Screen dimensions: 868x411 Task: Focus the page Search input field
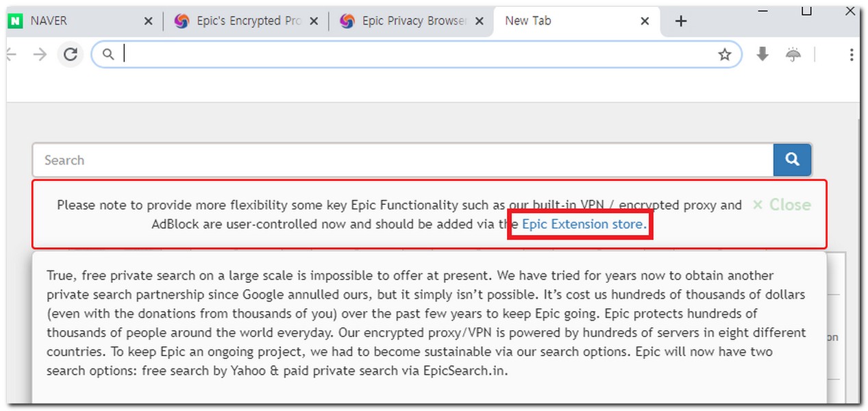coord(403,160)
